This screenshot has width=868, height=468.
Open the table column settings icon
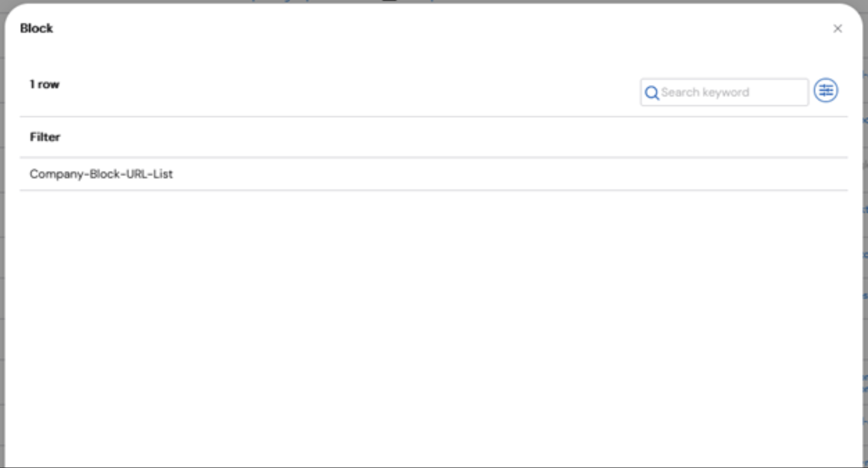click(826, 91)
